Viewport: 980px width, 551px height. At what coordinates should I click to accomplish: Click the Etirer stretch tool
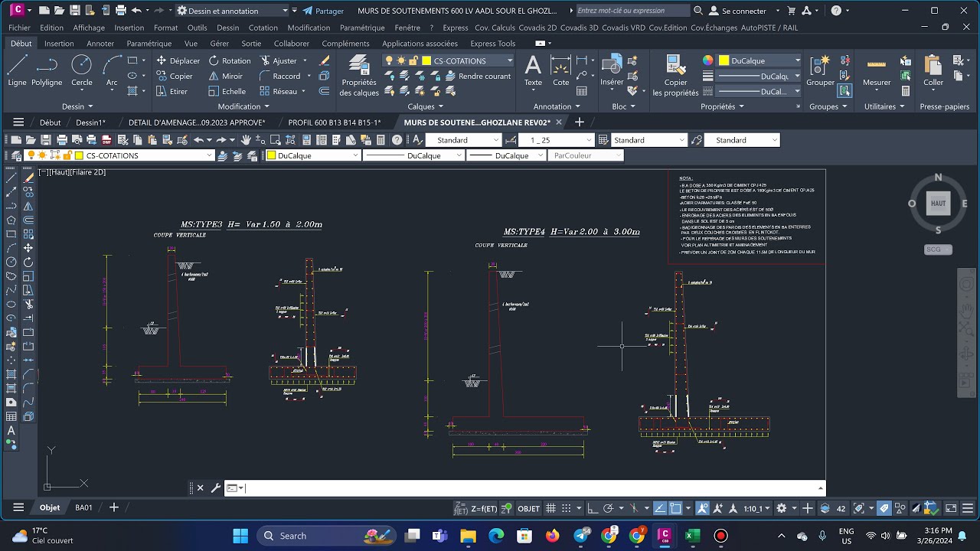tap(171, 91)
